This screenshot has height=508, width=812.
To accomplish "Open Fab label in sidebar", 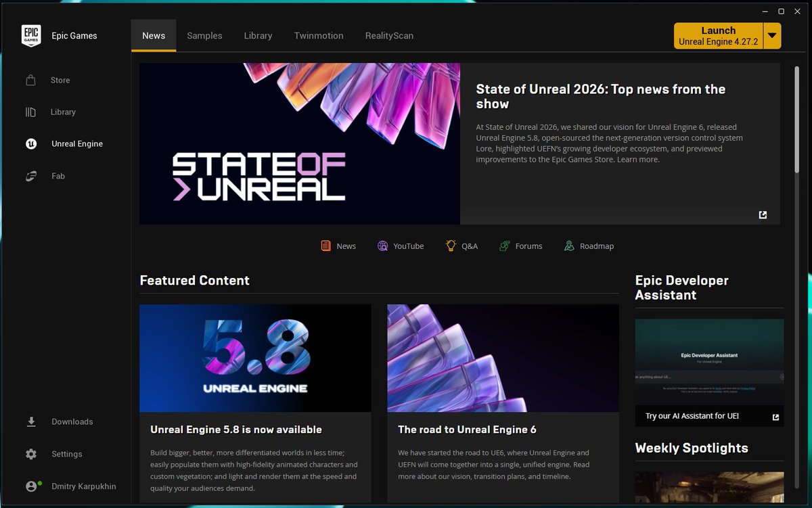I will 58,176.
